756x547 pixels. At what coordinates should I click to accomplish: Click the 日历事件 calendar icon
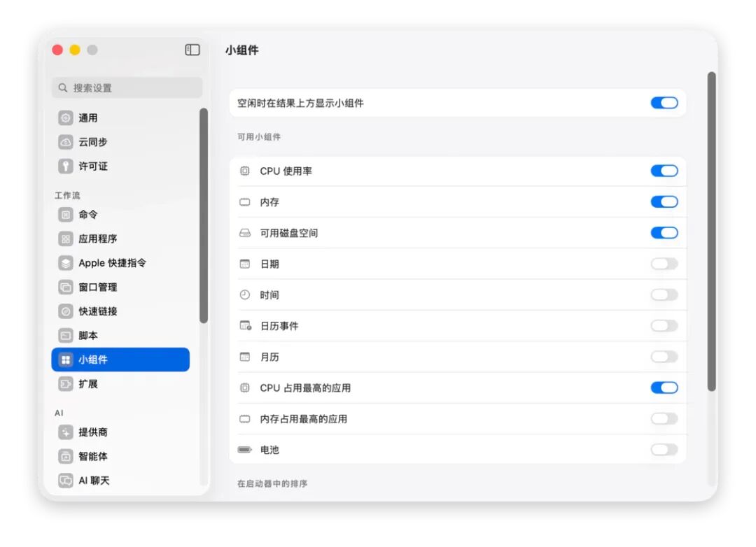coord(246,325)
